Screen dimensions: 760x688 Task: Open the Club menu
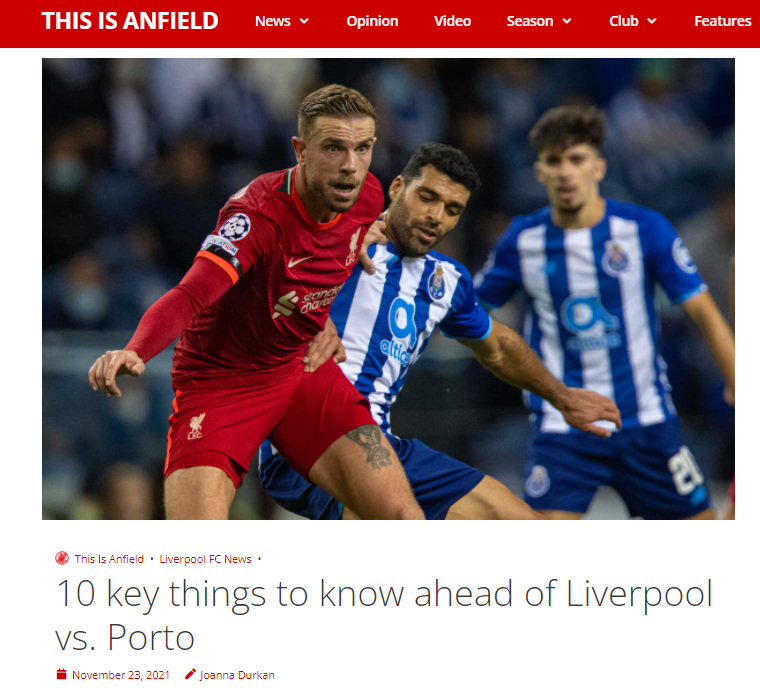[x=623, y=21]
